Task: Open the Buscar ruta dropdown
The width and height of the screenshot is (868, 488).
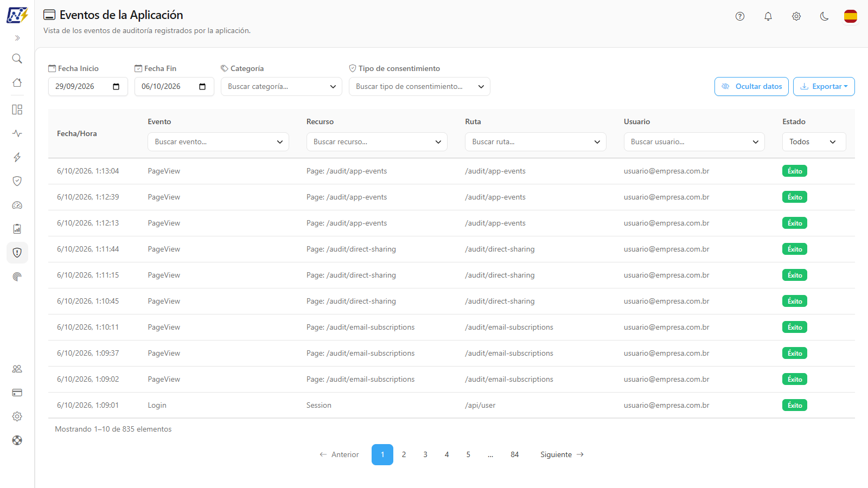Action: [535, 142]
